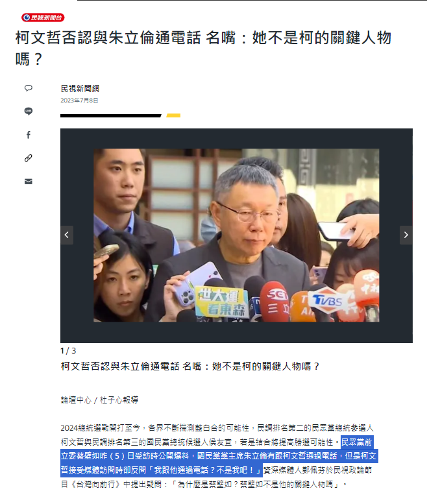Image resolution: width=427 pixels, height=504 pixels.
Task: Click the 2023年7月8日 publish date
Action: tap(79, 101)
